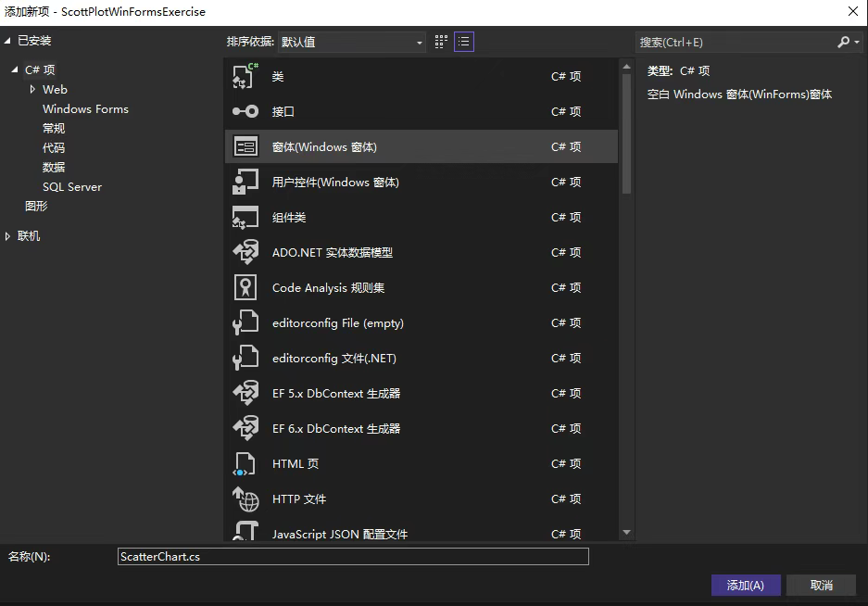Click the 名称 input with ScatterChart.cs
The width and height of the screenshot is (868, 606).
point(353,557)
